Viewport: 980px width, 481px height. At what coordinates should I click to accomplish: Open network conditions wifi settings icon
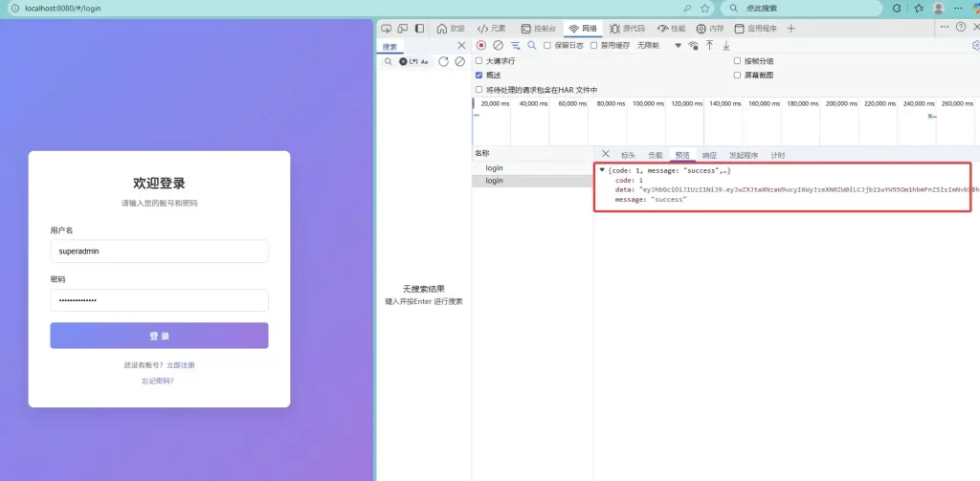(x=693, y=45)
